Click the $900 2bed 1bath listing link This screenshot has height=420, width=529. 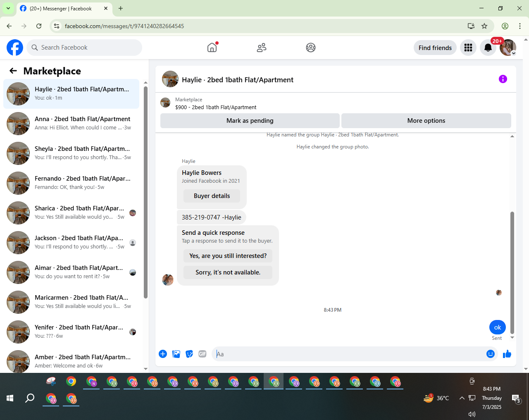pos(216,107)
